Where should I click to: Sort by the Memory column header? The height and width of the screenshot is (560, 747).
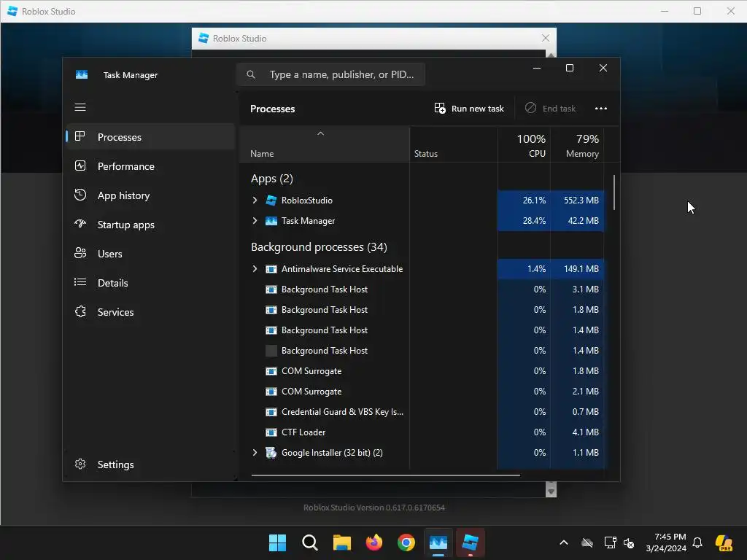[577, 145]
